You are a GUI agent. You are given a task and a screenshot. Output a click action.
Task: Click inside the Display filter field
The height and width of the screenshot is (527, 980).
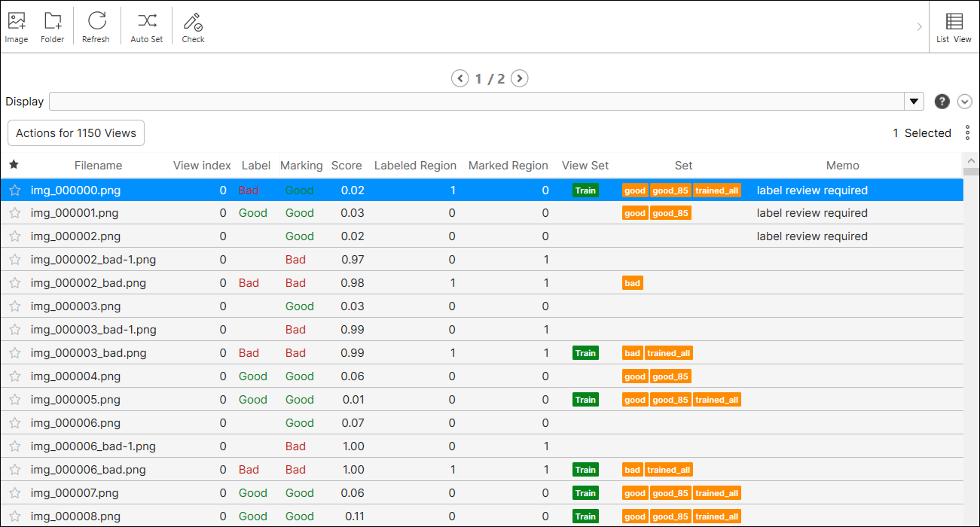click(475, 102)
